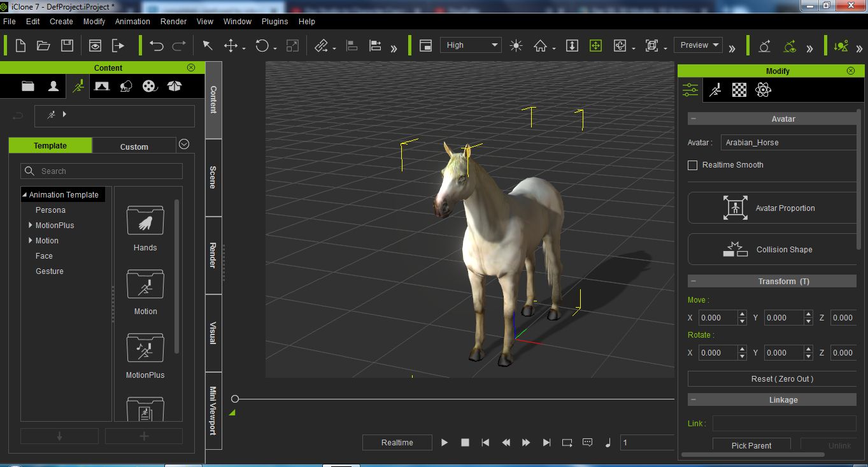Click the Stop button

[x=465, y=442]
